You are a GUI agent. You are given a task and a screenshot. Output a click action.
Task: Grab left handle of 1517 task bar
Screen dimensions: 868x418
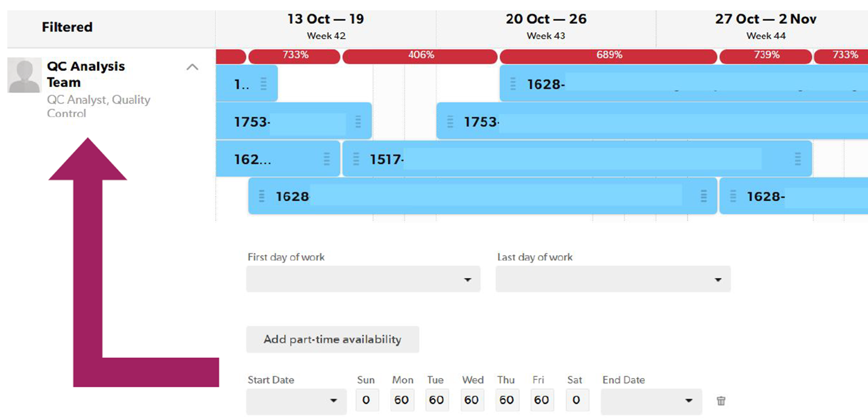click(x=356, y=159)
